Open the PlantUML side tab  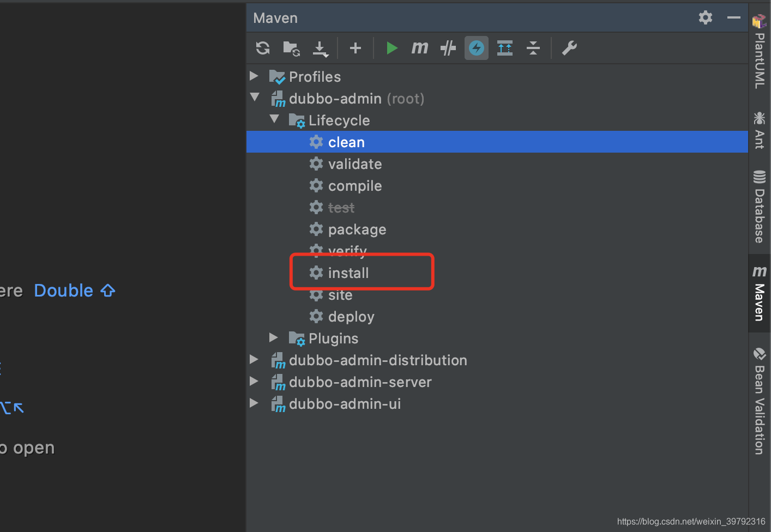click(x=760, y=52)
